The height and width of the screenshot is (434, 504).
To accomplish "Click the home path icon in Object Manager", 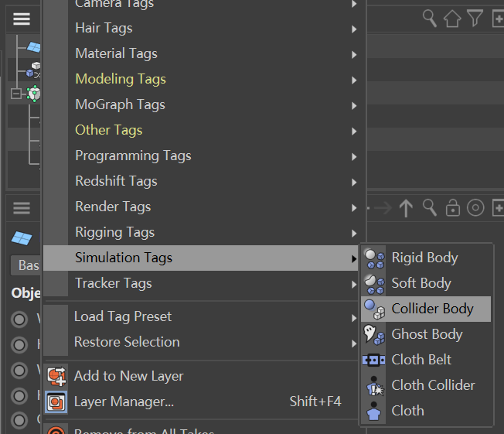I will [x=452, y=19].
